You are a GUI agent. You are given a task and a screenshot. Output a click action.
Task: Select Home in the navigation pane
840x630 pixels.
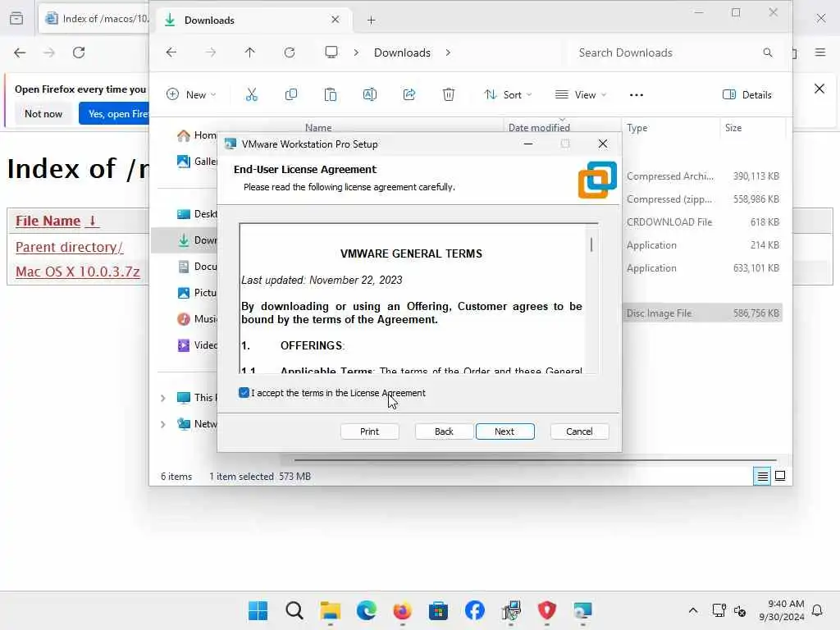(x=197, y=135)
